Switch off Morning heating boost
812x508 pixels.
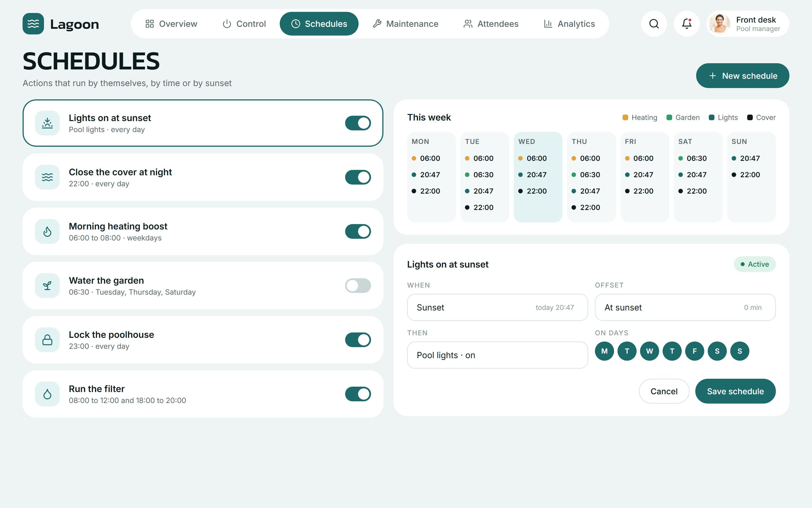tap(358, 231)
